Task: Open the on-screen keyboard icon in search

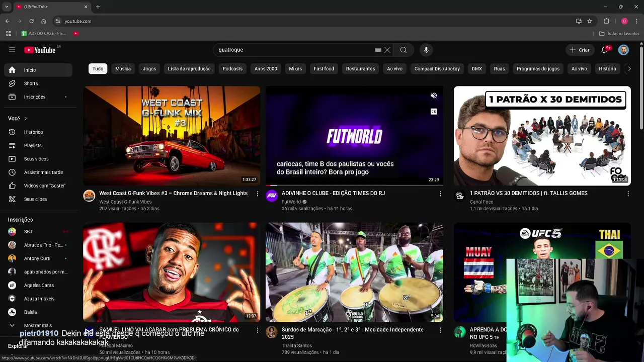Action: point(378,50)
